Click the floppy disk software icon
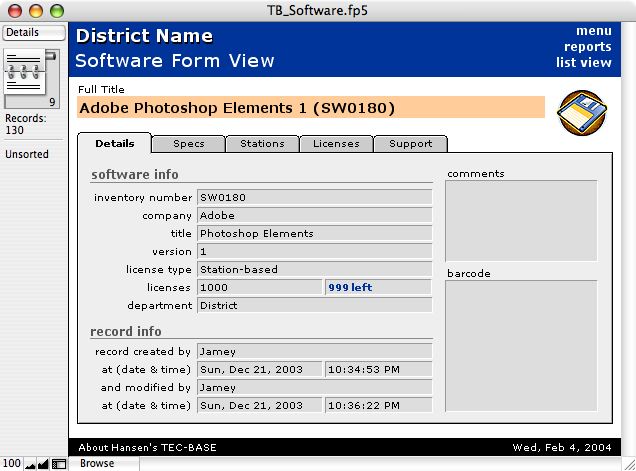This screenshot has width=636, height=471. [x=582, y=112]
